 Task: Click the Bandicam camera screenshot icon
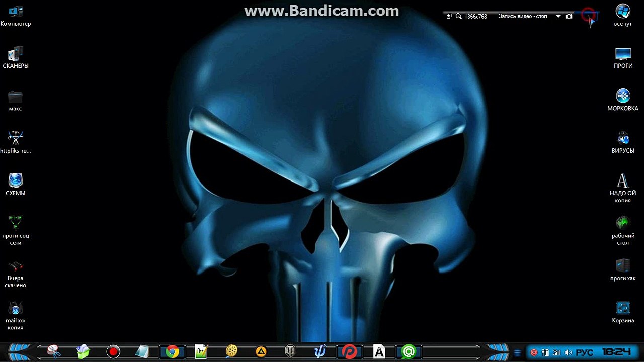click(569, 16)
